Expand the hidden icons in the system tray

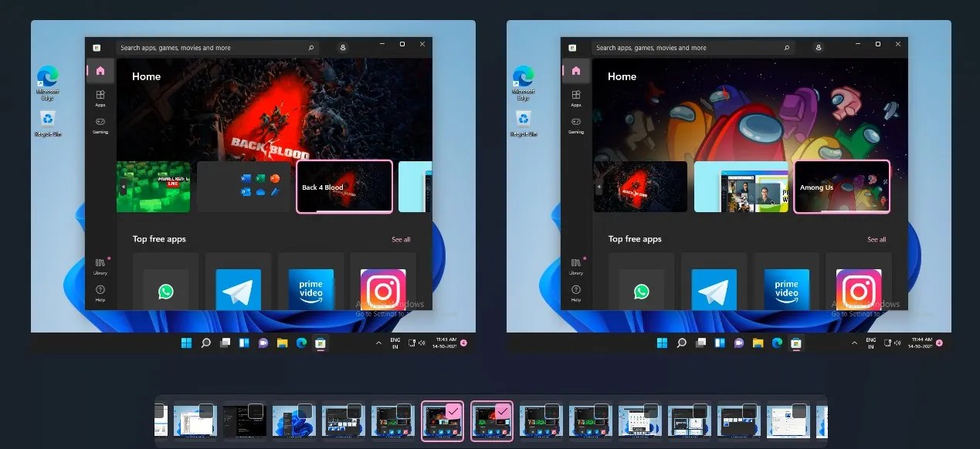click(x=378, y=342)
